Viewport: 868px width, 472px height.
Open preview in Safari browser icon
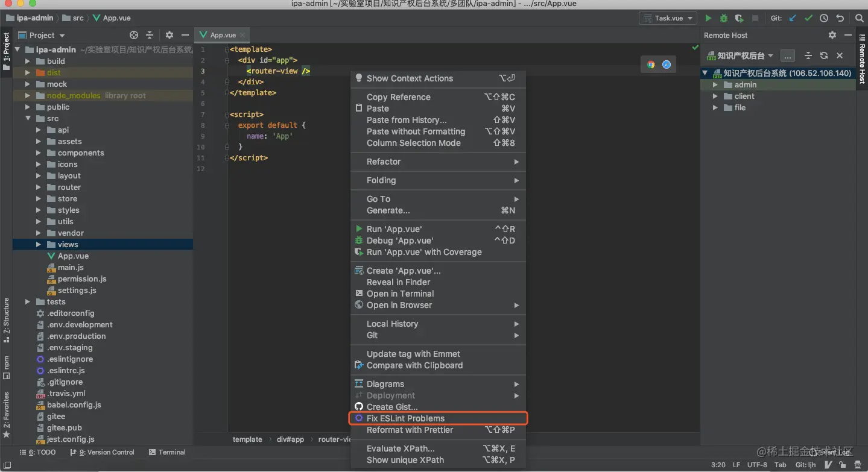(x=667, y=65)
